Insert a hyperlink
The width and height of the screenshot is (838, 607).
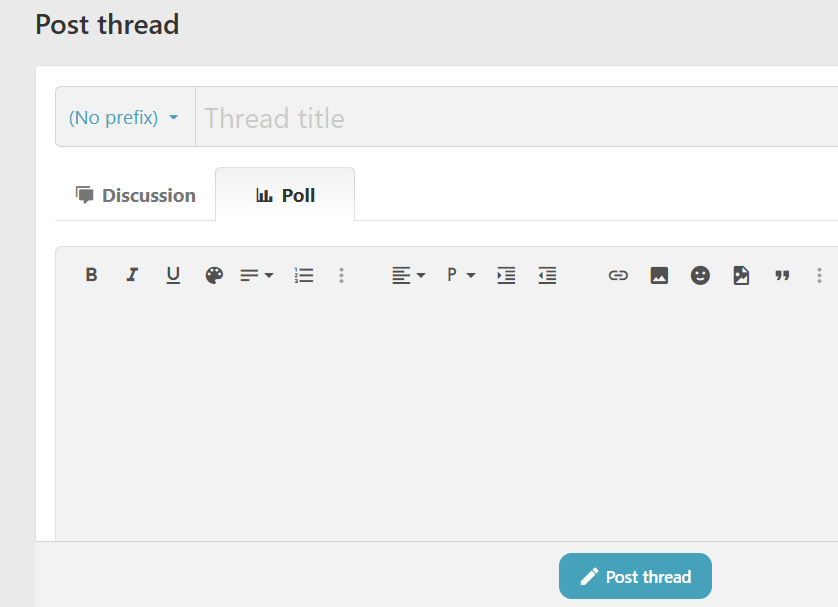pyautogui.click(x=618, y=275)
